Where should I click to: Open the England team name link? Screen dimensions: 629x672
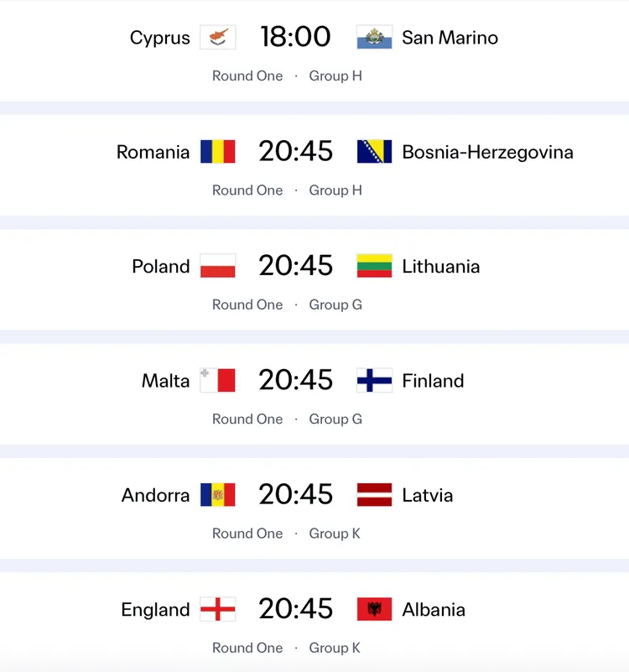[155, 610]
